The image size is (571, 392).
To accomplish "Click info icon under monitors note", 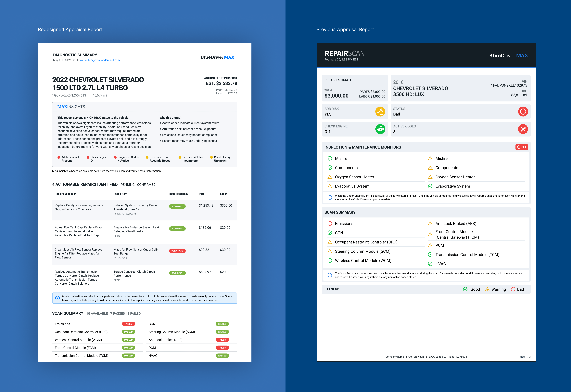I will tap(330, 198).
